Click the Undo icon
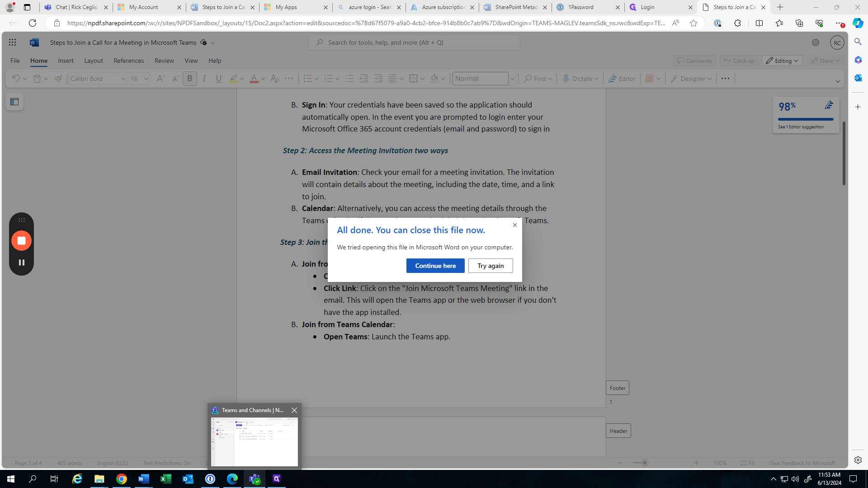 coord(16,79)
